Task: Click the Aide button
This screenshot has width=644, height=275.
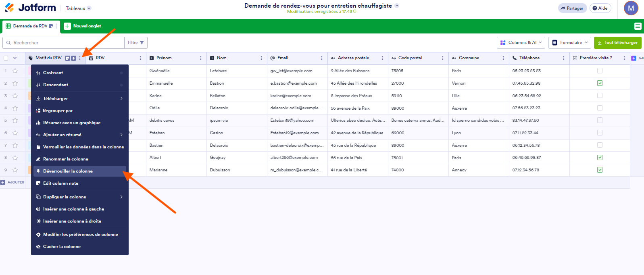Action: (x=600, y=8)
